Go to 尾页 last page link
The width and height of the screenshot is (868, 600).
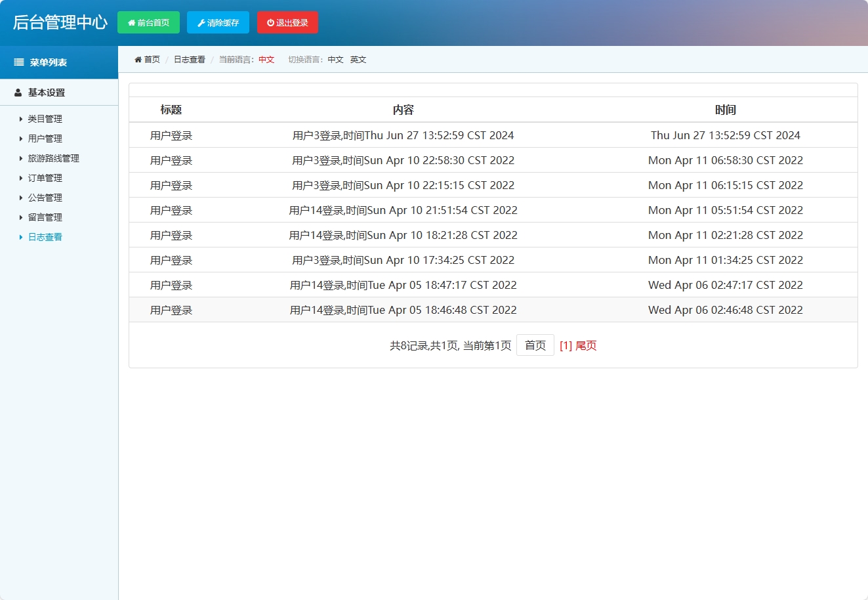pos(586,345)
